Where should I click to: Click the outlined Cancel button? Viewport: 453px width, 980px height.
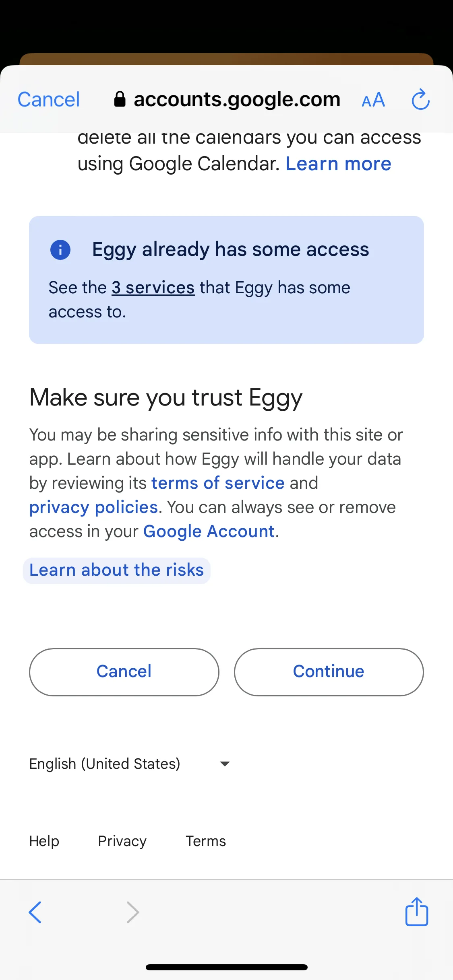point(124,672)
